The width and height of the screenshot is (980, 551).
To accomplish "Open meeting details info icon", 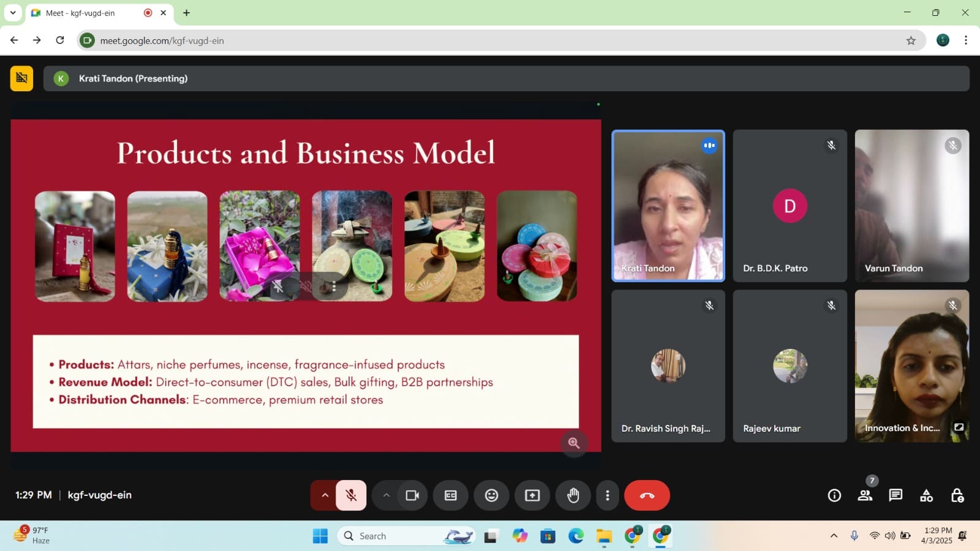I will click(834, 495).
